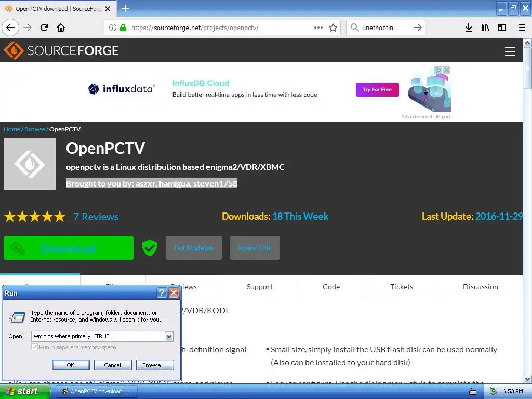Open the Firefox hamburger menu
532x399 pixels.
522,28
